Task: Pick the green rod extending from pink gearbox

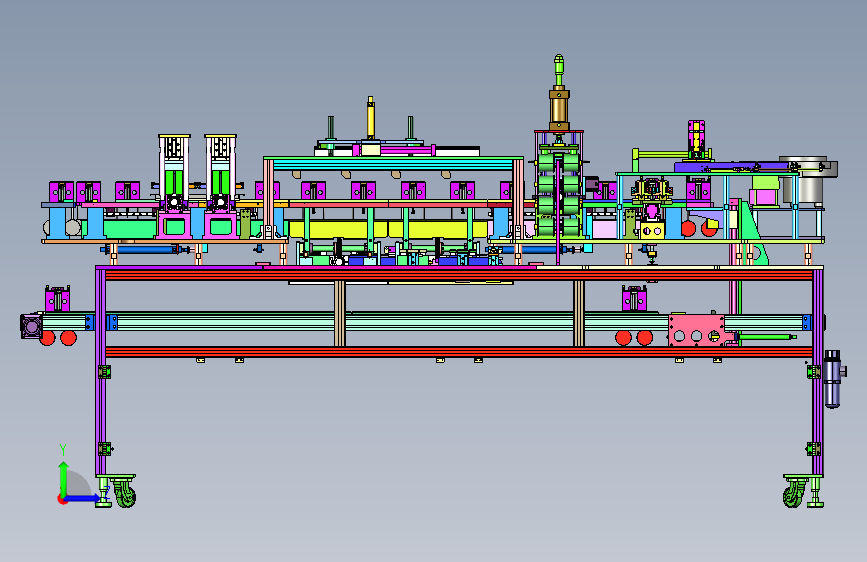Action: pyautogui.click(x=767, y=336)
